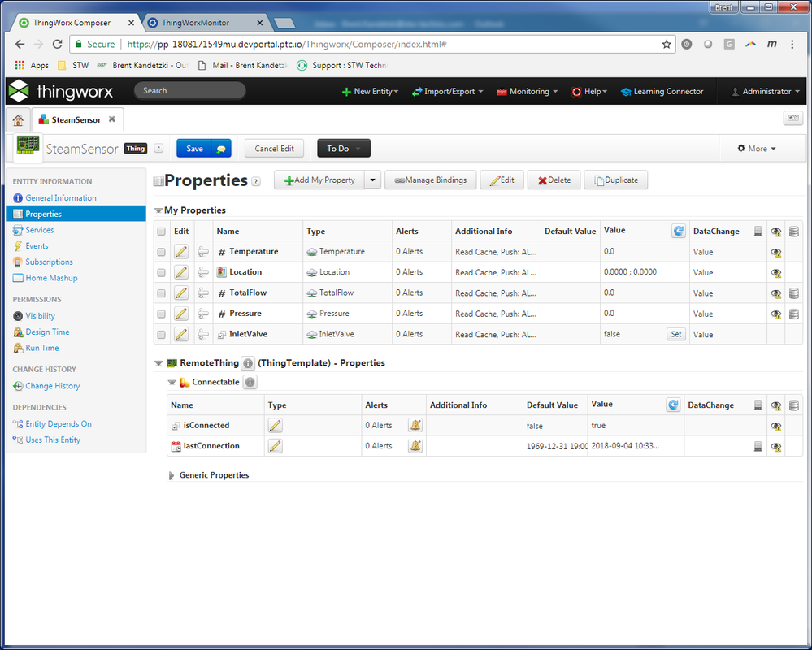Screen dimensions: 812x650
Task: Show RemoteThing template info icon
Action: 248,363
